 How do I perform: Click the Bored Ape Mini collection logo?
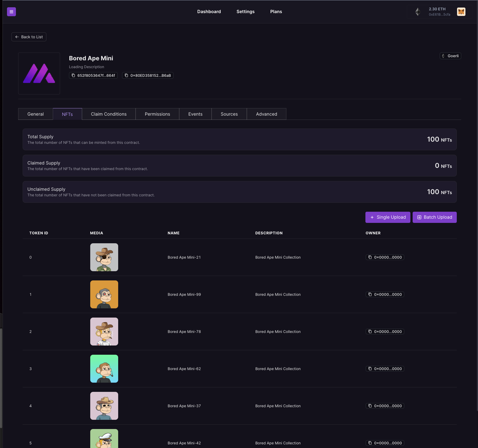coord(39,73)
